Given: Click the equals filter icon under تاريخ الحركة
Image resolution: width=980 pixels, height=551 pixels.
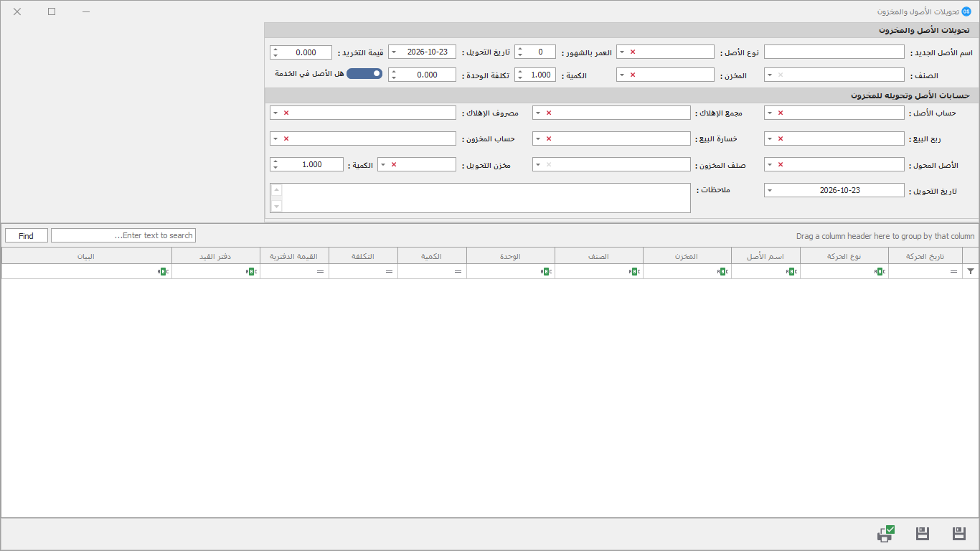Looking at the screenshot, I should [x=953, y=271].
